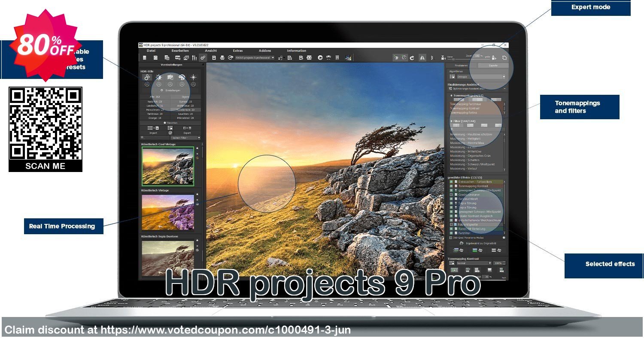Click Ergebnisbild zu Originalbild icon
The height and width of the screenshot is (338, 644).
pos(461,243)
